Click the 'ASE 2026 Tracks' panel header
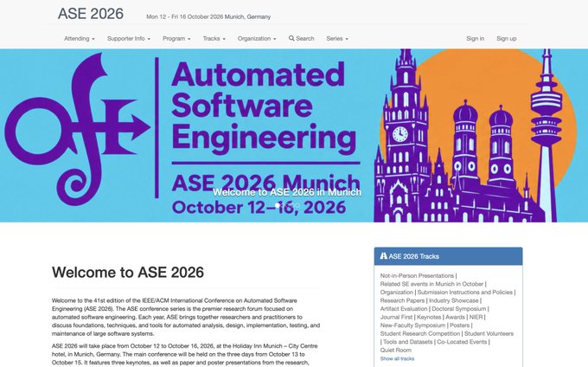This screenshot has height=367, width=588. (x=448, y=256)
